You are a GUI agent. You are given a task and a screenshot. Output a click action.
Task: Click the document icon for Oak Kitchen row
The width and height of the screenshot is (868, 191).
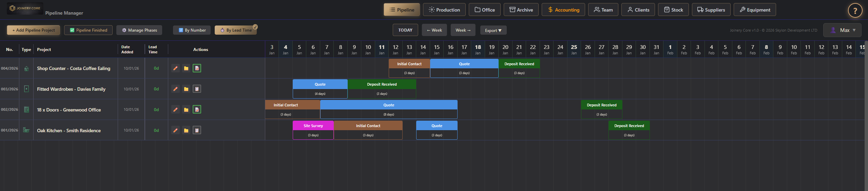click(x=197, y=131)
